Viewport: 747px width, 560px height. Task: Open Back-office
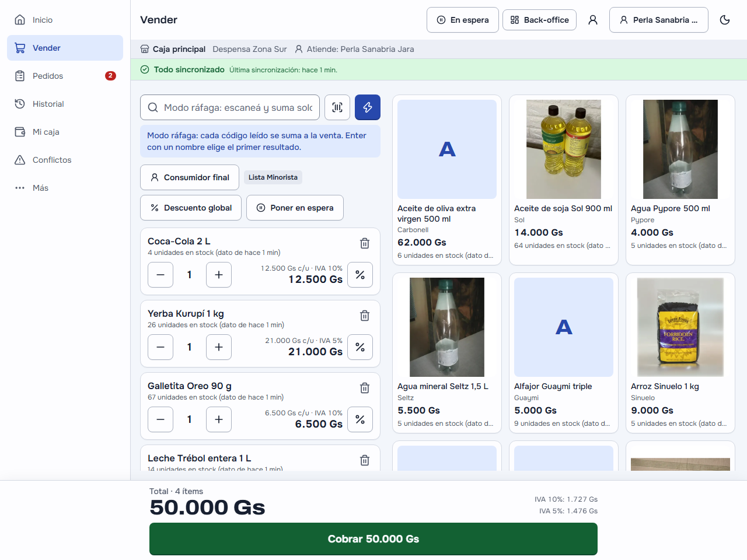(540, 20)
